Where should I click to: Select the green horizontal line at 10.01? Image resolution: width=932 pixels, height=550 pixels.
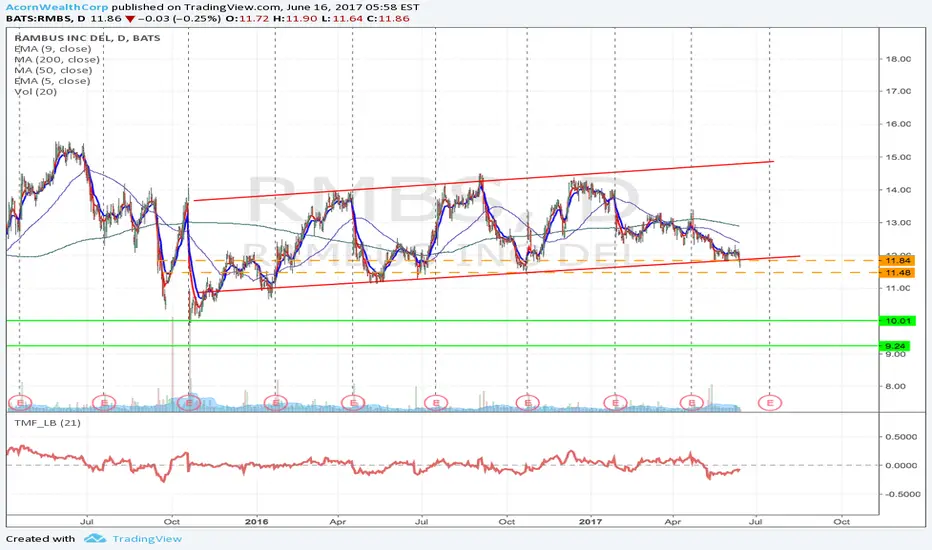(x=443, y=320)
